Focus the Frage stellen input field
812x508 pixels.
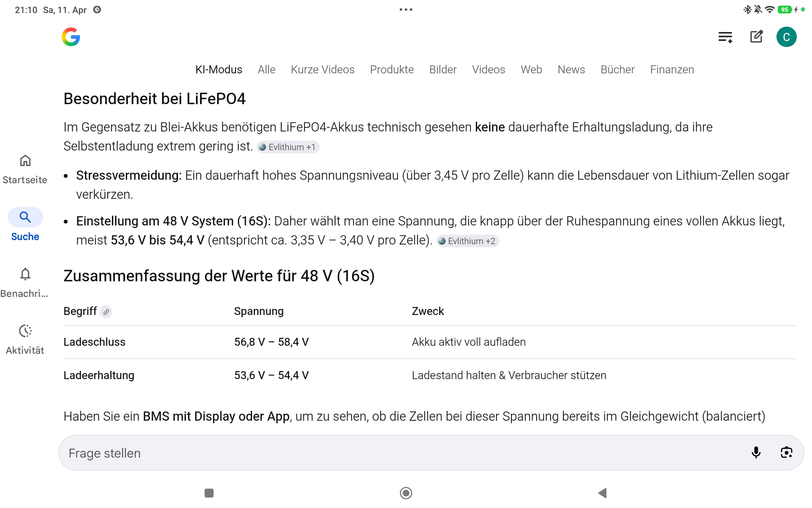(x=402, y=453)
